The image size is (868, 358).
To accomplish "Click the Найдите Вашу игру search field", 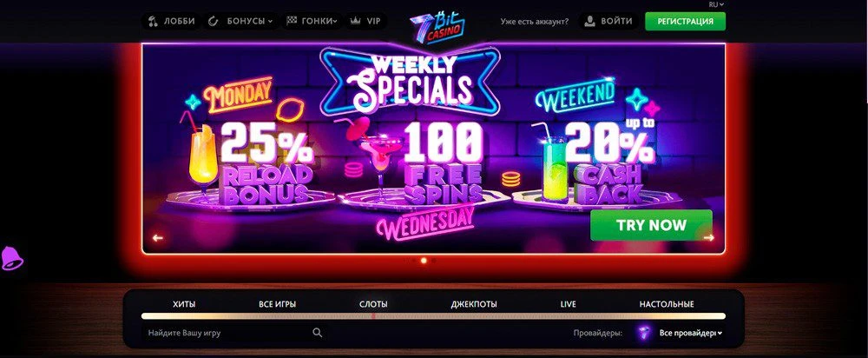I will tap(233, 333).
